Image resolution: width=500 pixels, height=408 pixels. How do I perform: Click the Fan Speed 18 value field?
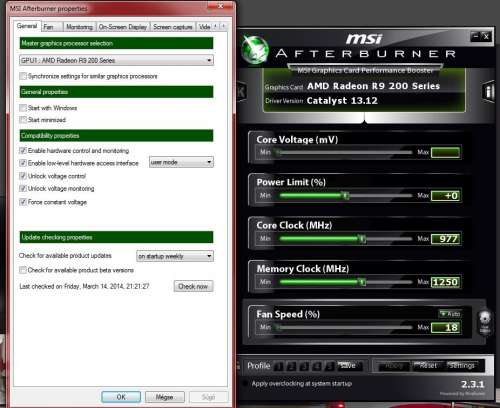pyautogui.click(x=446, y=327)
